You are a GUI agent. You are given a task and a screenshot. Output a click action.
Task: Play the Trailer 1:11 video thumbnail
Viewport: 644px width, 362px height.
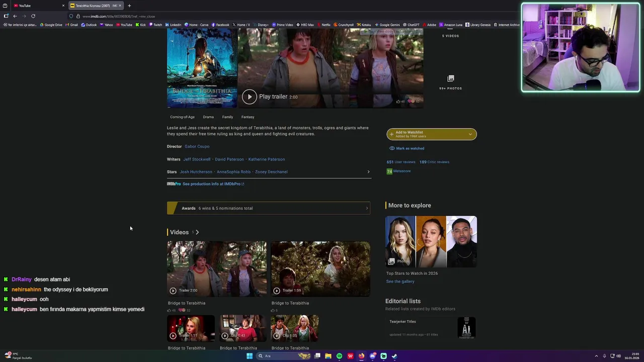[x=191, y=328]
